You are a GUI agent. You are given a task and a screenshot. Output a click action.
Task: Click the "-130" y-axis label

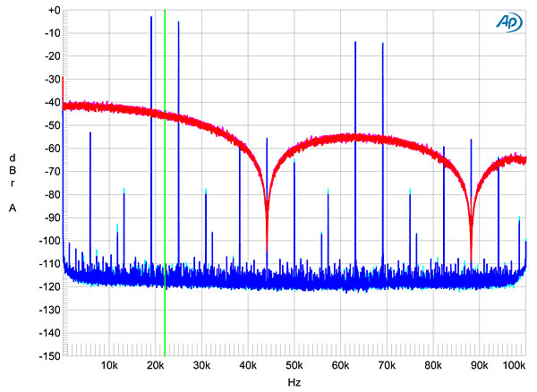tap(50, 310)
